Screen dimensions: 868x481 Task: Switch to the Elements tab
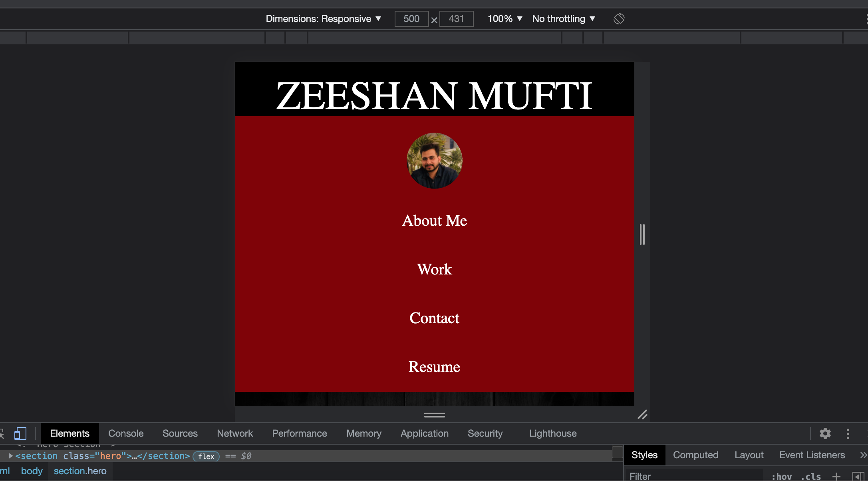point(70,433)
